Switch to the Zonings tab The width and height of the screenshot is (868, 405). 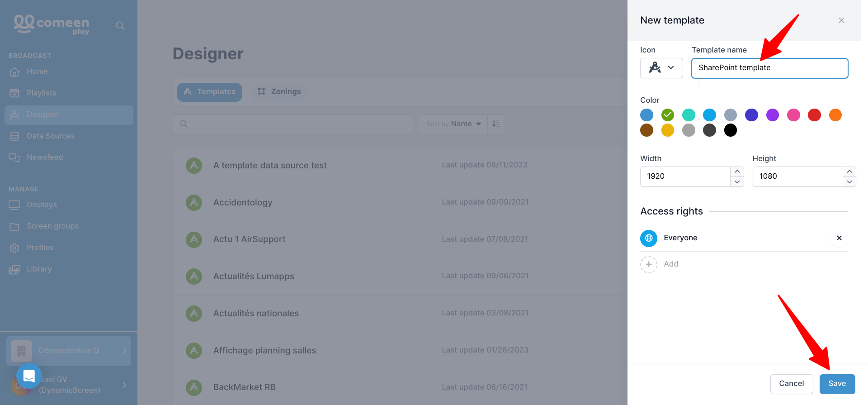pyautogui.click(x=279, y=92)
